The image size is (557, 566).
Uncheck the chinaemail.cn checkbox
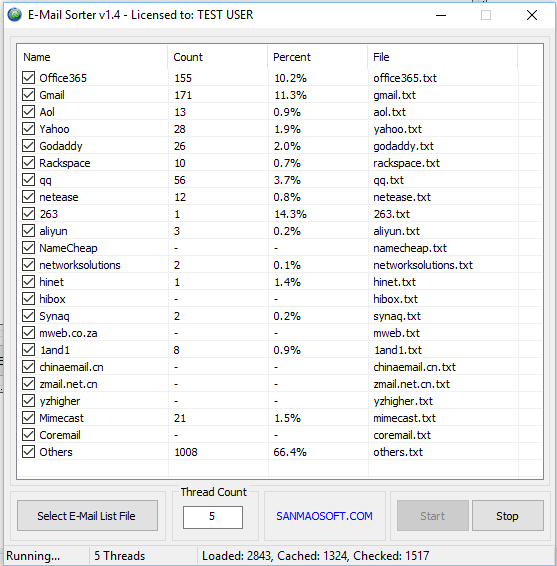29,367
